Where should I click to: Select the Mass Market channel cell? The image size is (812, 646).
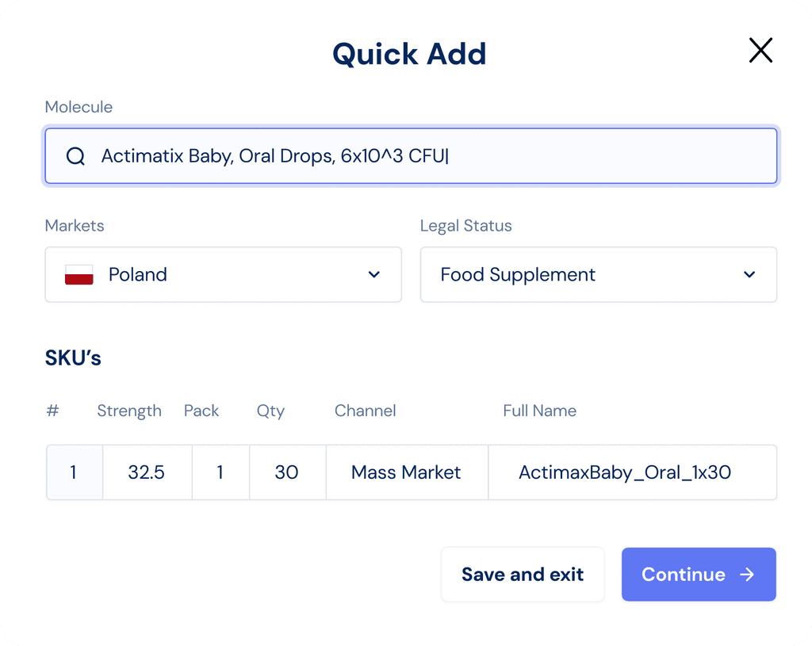[406, 472]
